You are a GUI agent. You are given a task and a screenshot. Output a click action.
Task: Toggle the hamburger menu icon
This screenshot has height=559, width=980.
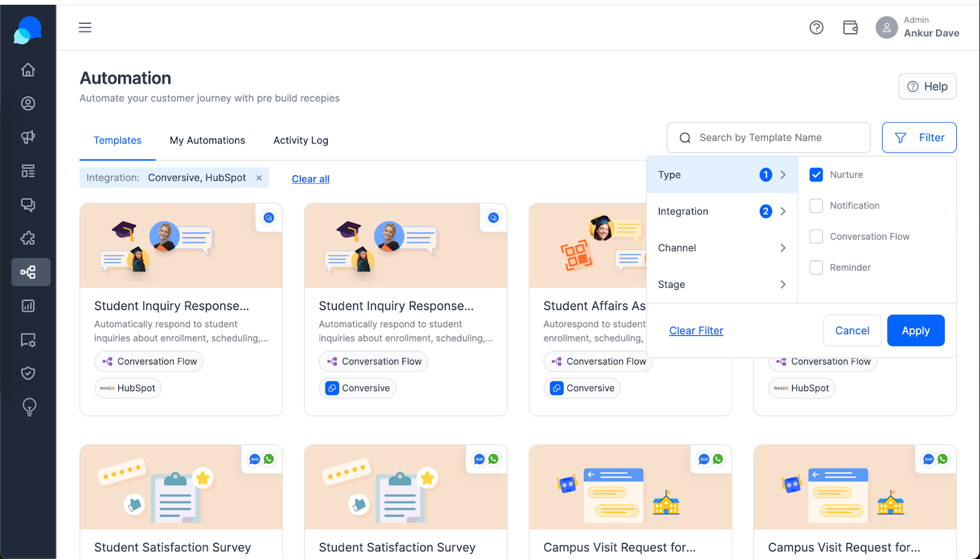pos(85,28)
